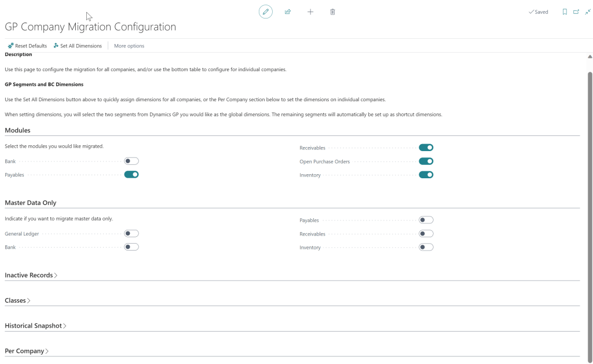Click the collapse page arrows icon
The width and height of the screenshot is (593, 364).
pos(587,12)
